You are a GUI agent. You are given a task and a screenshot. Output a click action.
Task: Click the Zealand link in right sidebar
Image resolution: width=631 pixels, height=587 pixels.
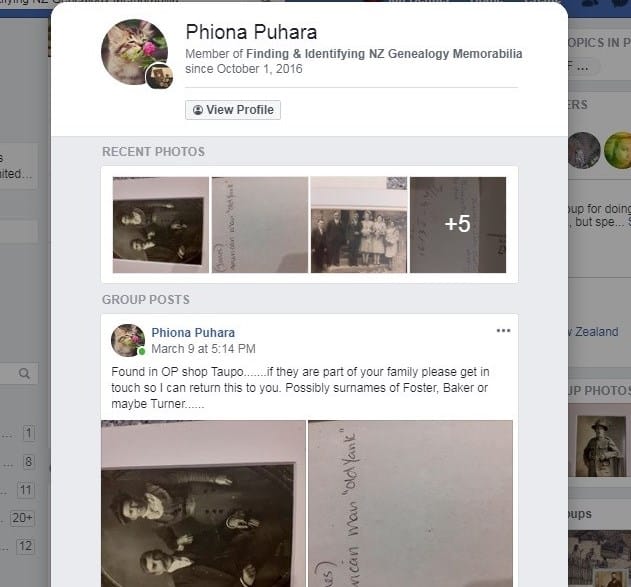click(x=596, y=332)
